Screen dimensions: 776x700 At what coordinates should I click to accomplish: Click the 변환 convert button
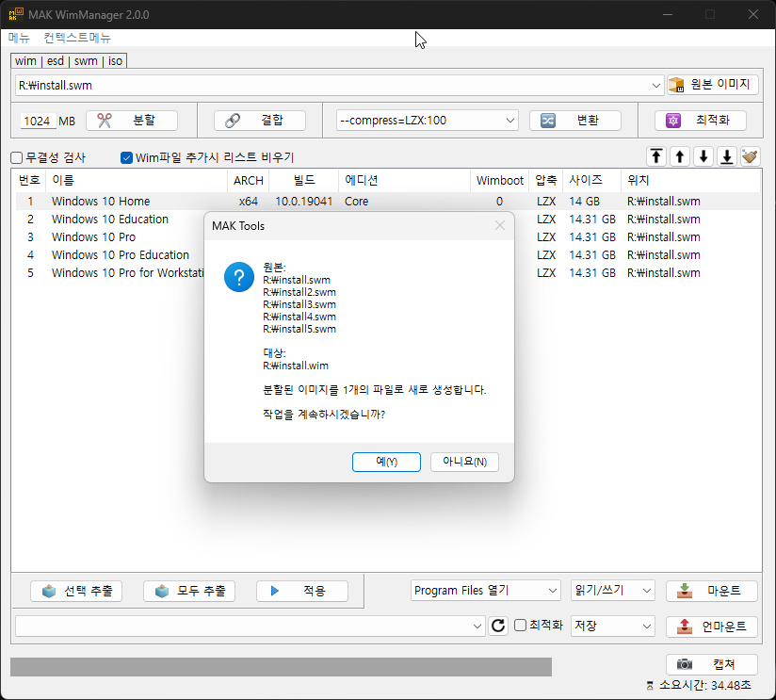click(x=575, y=121)
